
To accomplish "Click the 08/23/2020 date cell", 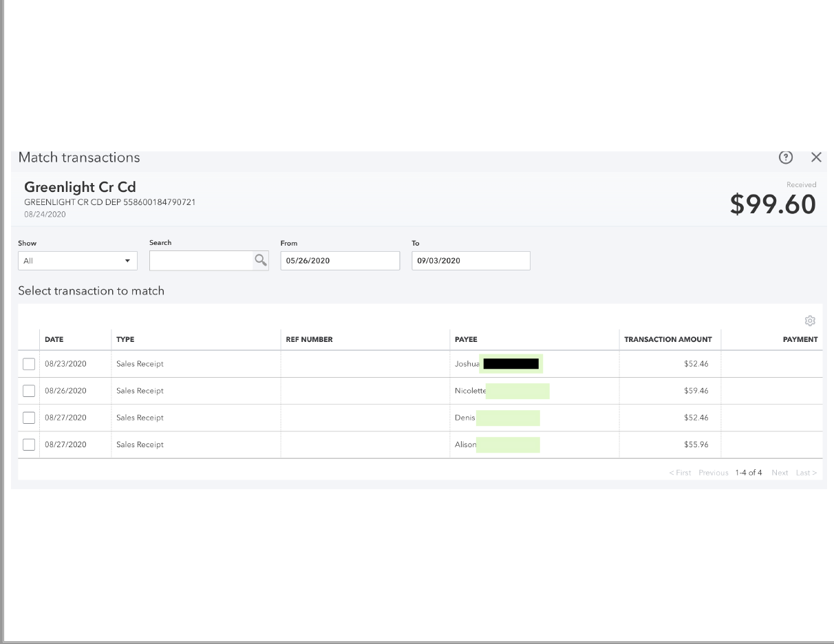I will [65, 364].
